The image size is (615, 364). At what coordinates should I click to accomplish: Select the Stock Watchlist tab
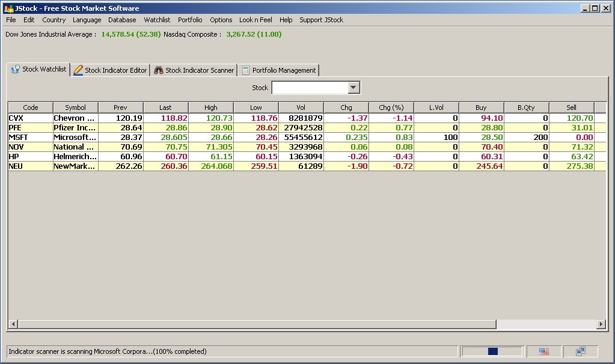[x=38, y=69]
